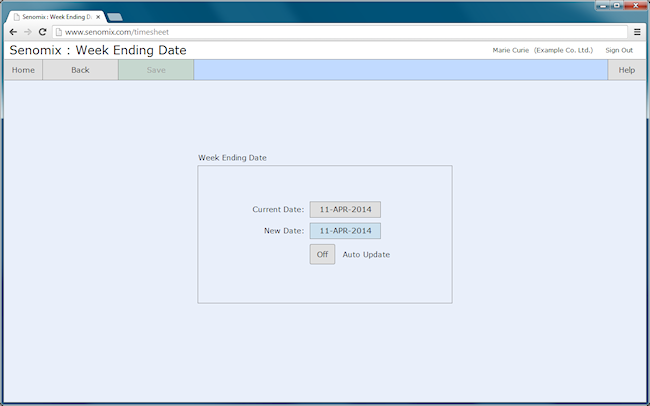Open the browser hamburger menu

637,32
